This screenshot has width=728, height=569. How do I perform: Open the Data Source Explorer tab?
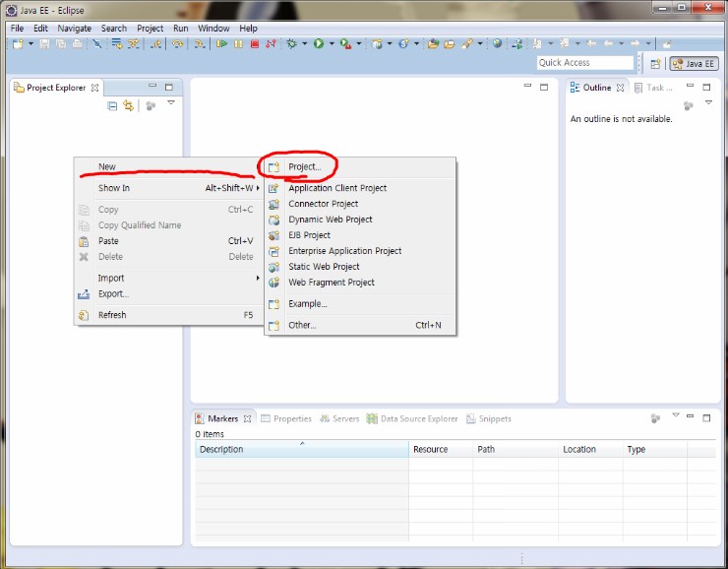(412, 418)
